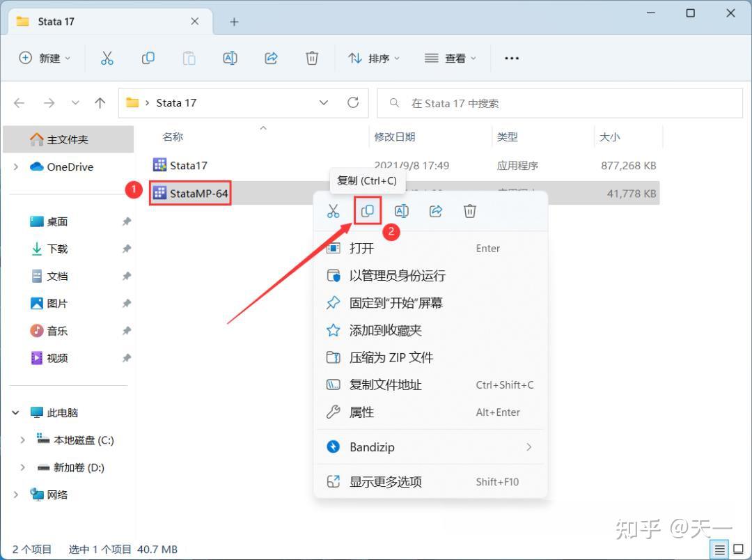Click the Share icon in the toolbar

tap(271, 58)
